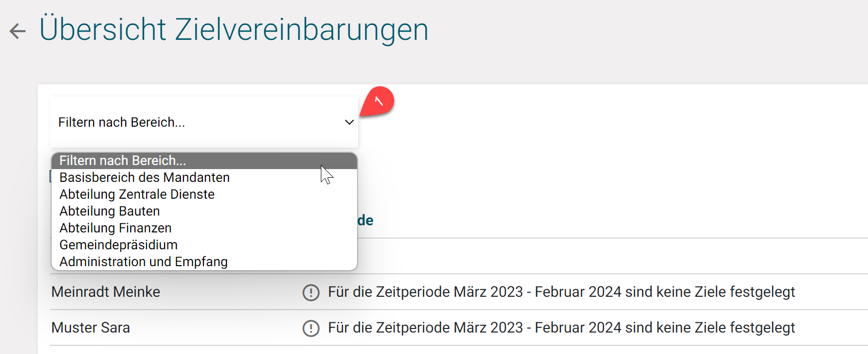Go back using the left arrow

click(x=17, y=31)
